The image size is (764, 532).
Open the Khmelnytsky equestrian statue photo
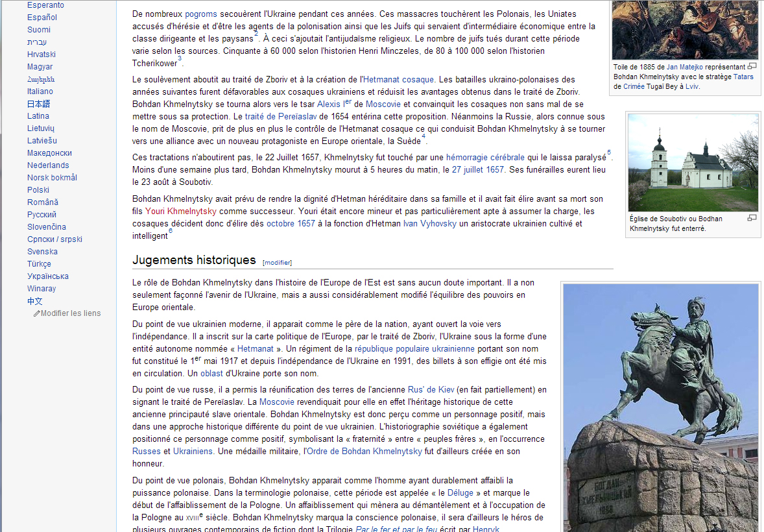click(661, 408)
